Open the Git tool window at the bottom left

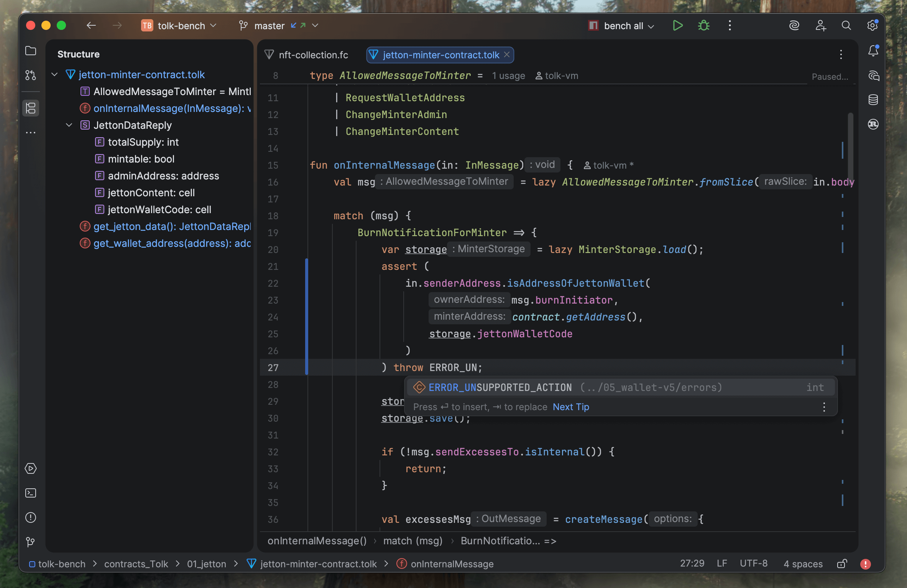[31, 542]
